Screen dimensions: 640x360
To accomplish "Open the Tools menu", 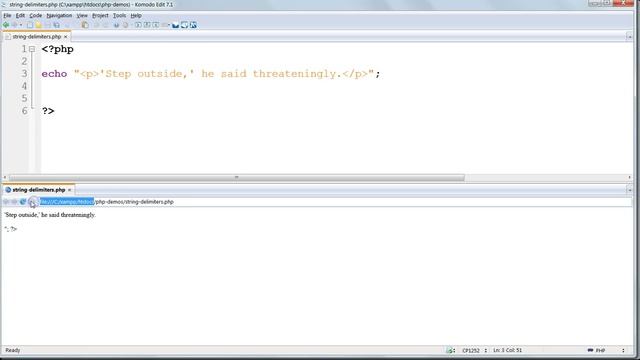I will coord(119,16).
